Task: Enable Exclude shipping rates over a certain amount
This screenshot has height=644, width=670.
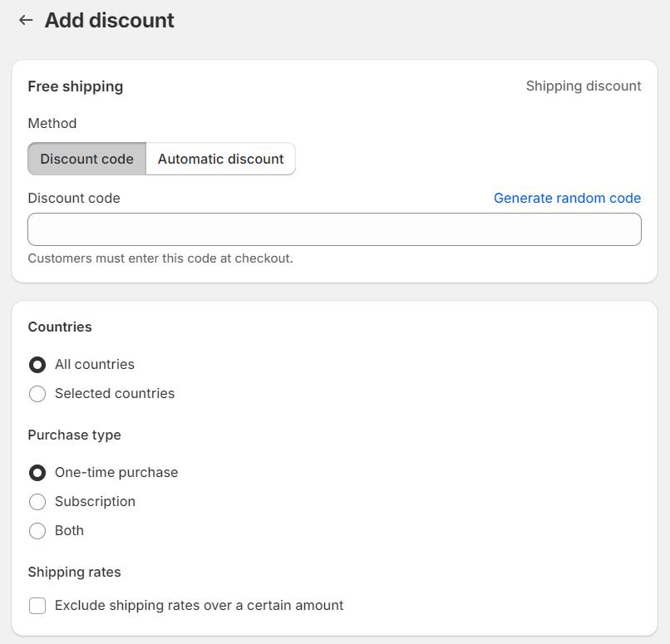Action: coord(37,606)
